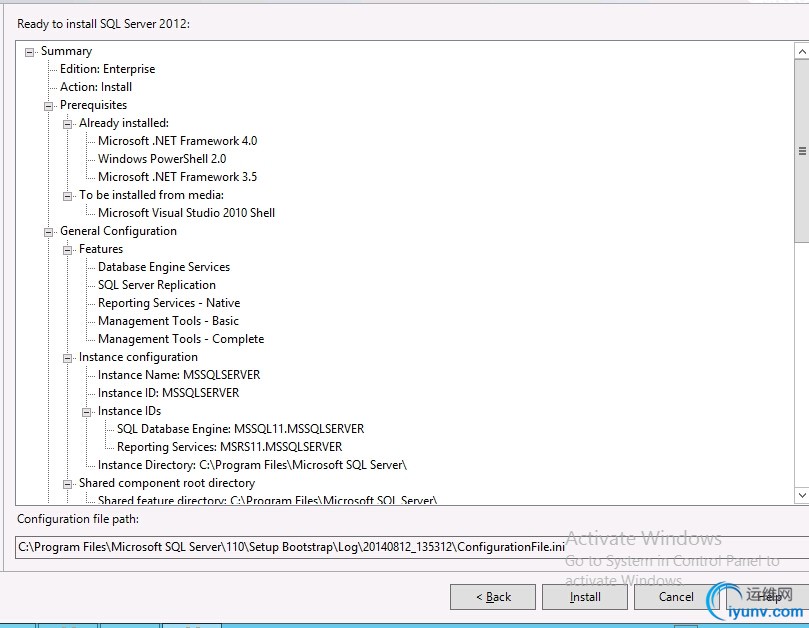Click the vertical scrollbar thumb
Image resolution: width=809 pixels, height=628 pixels.
tap(802, 151)
